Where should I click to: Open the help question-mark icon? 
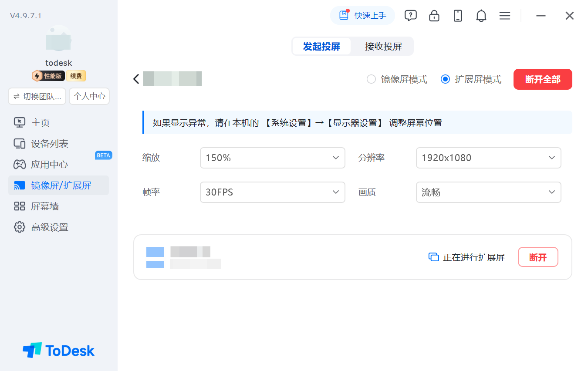click(410, 16)
